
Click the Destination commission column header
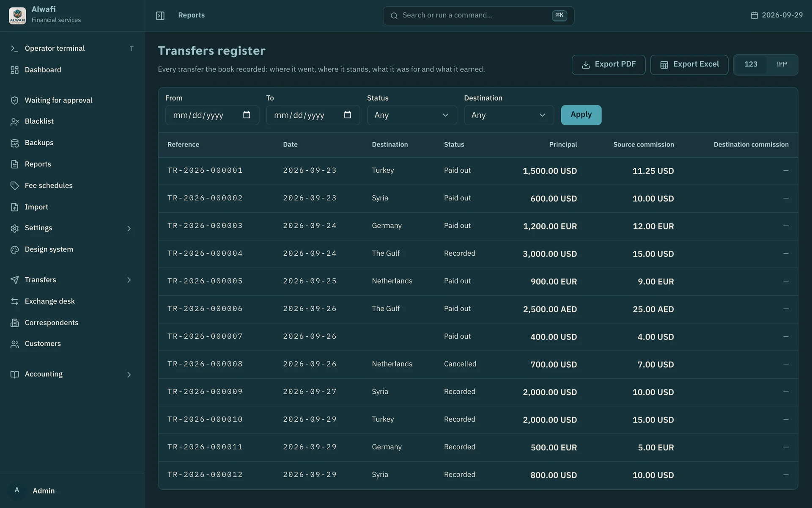coord(751,145)
